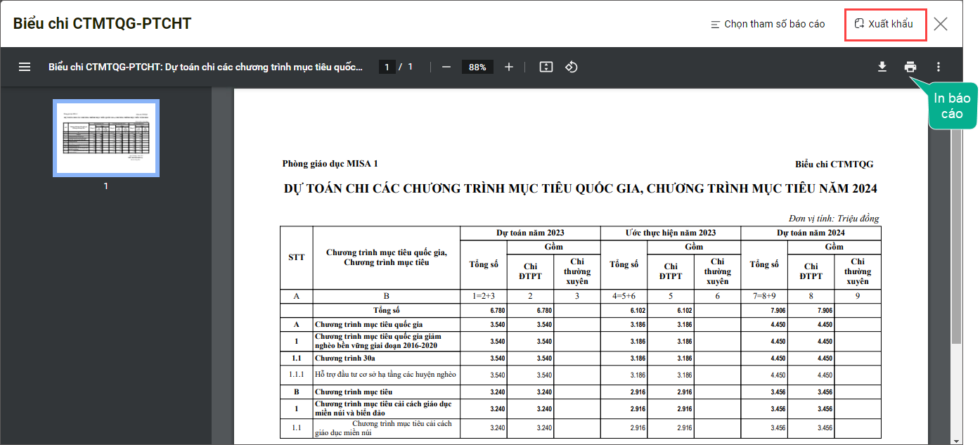
Task: Click the Xuất khẩu export button
Action: click(884, 24)
